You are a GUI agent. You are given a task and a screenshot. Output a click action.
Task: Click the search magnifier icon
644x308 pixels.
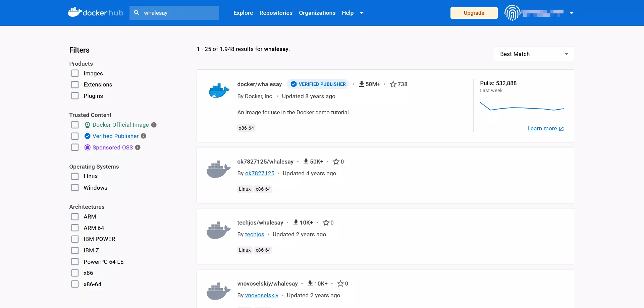[x=137, y=13]
